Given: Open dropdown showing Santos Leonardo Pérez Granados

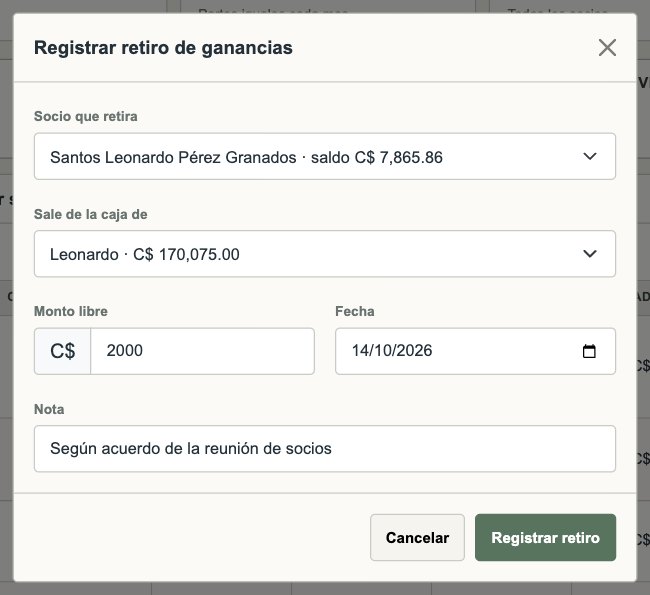Looking at the screenshot, I should pos(325,156).
